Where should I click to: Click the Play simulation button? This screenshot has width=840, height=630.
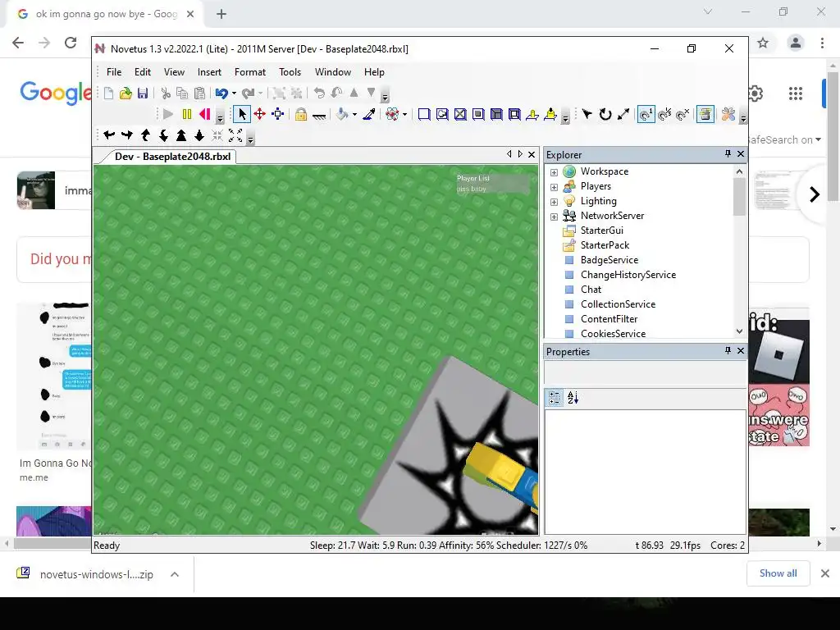pyautogui.click(x=167, y=114)
